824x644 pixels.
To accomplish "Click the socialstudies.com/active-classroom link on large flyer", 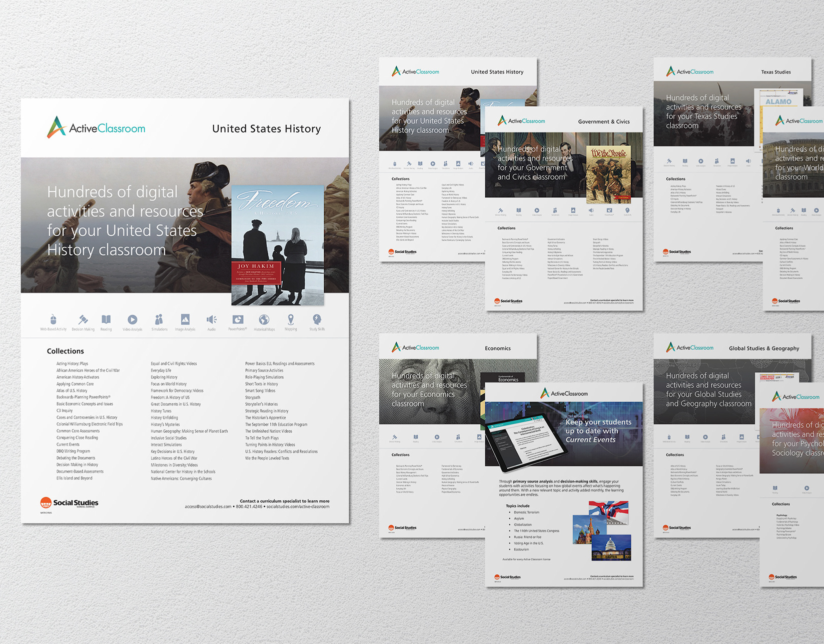I will click(x=298, y=506).
